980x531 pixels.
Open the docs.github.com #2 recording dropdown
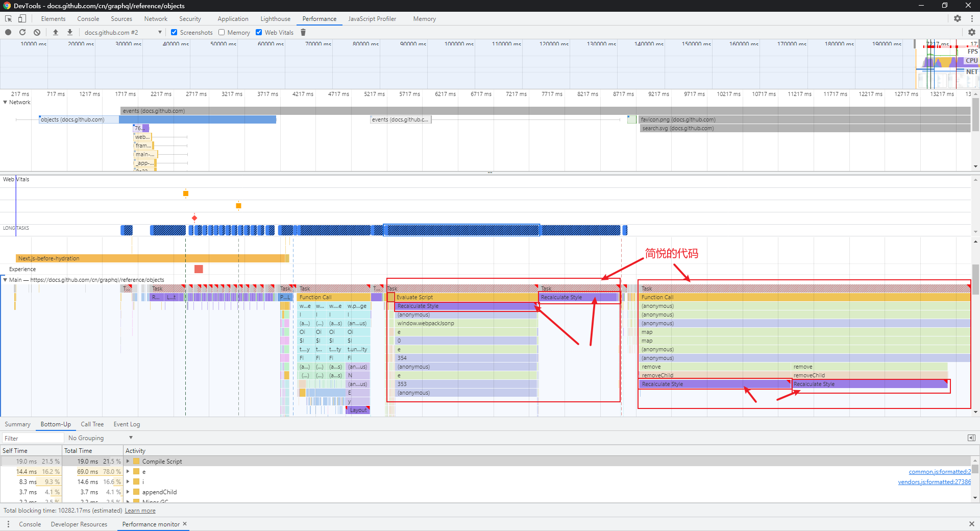[122, 32]
